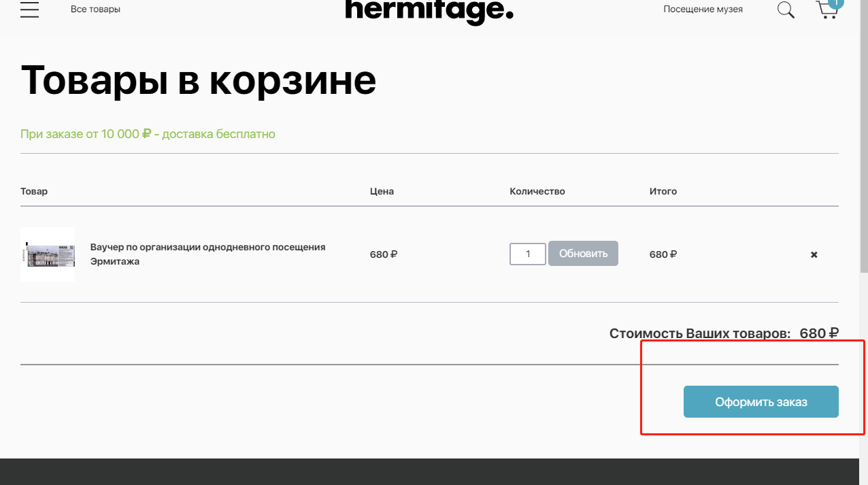
Task: Open the Ваучер по организации однодневного посещения link
Action: click(x=207, y=254)
